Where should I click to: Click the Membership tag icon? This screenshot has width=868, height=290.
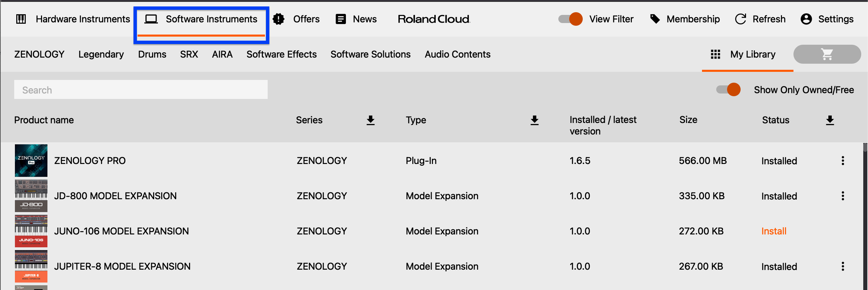[654, 19]
